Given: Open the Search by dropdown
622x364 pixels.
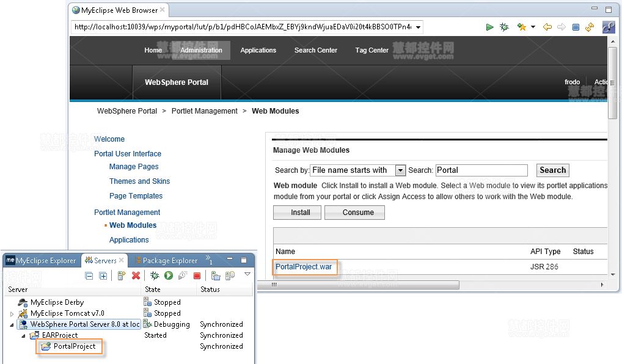Looking at the screenshot, I should tap(358, 170).
